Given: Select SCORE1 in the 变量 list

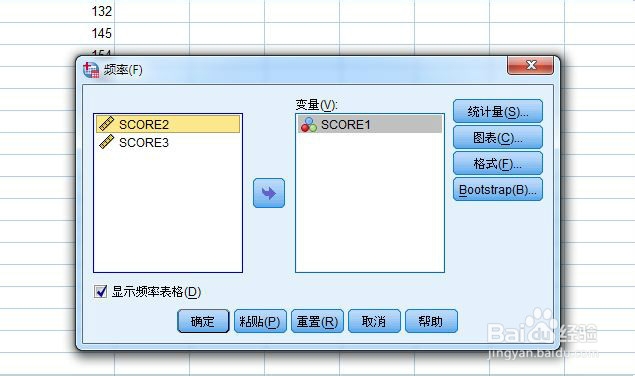Looking at the screenshot, I should (x=370, y=124).
